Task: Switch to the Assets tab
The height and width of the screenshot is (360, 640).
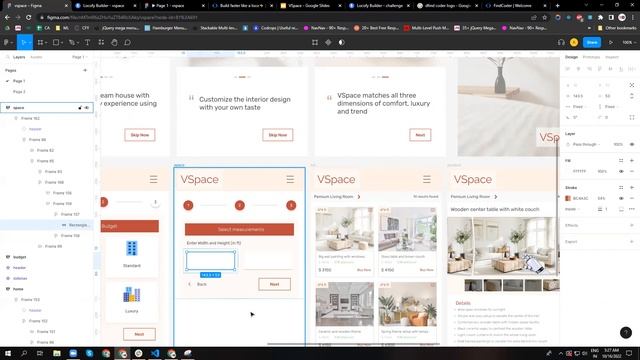Action: 36,57
